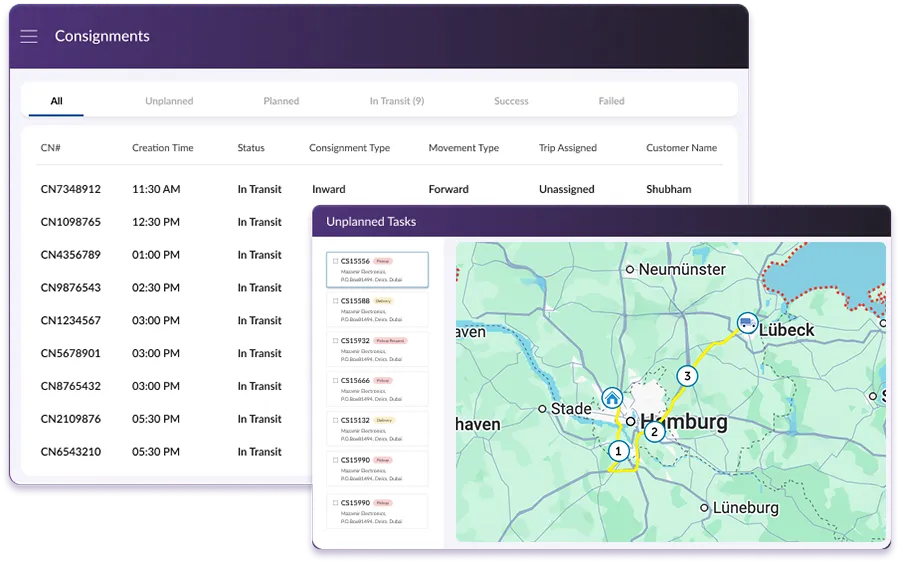Image resolution: width=900 pixels, height=563 pixels.
Task: Click the Pickup Request tag on CS15932
Action: point(390,341)
